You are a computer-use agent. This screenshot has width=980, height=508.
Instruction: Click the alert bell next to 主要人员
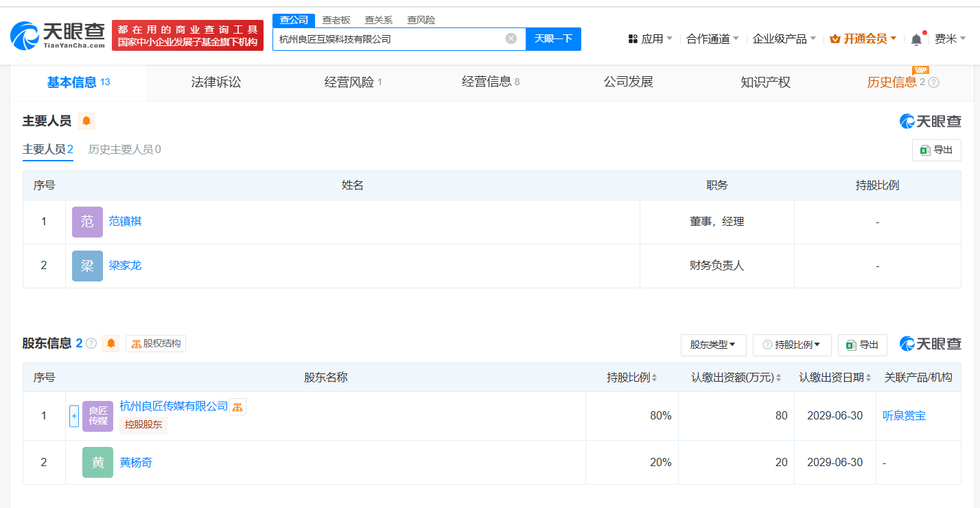point(86,122)
